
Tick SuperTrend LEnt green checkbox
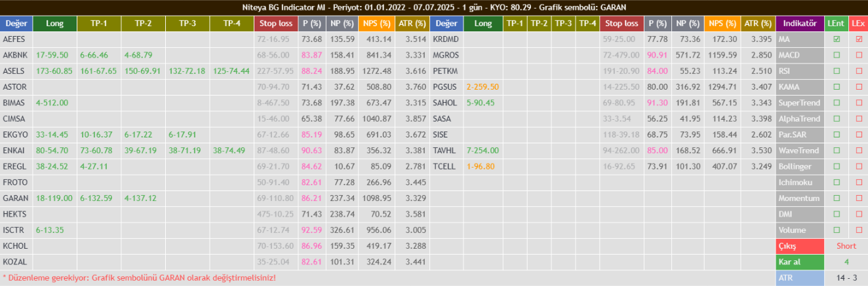pyautogui.click(x=836, y=103)
